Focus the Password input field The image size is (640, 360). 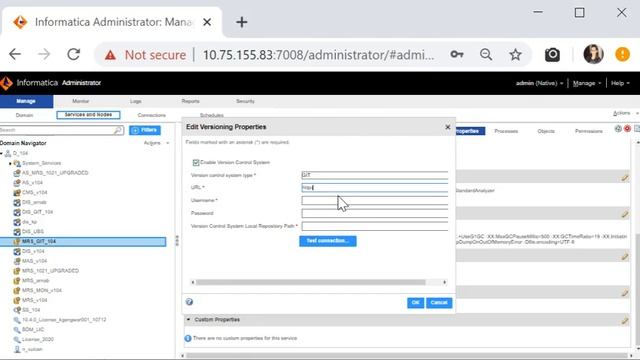375,213
